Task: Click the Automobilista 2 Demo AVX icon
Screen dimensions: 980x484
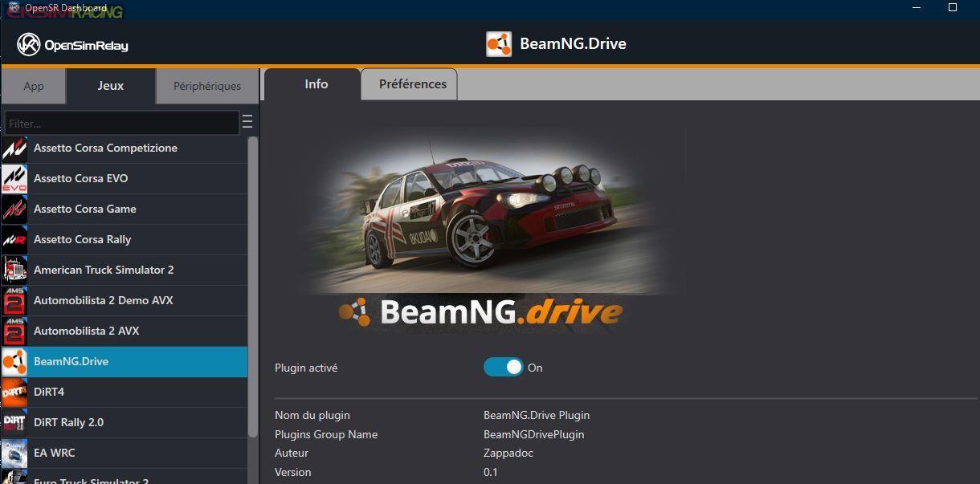Action: point(14,301)
